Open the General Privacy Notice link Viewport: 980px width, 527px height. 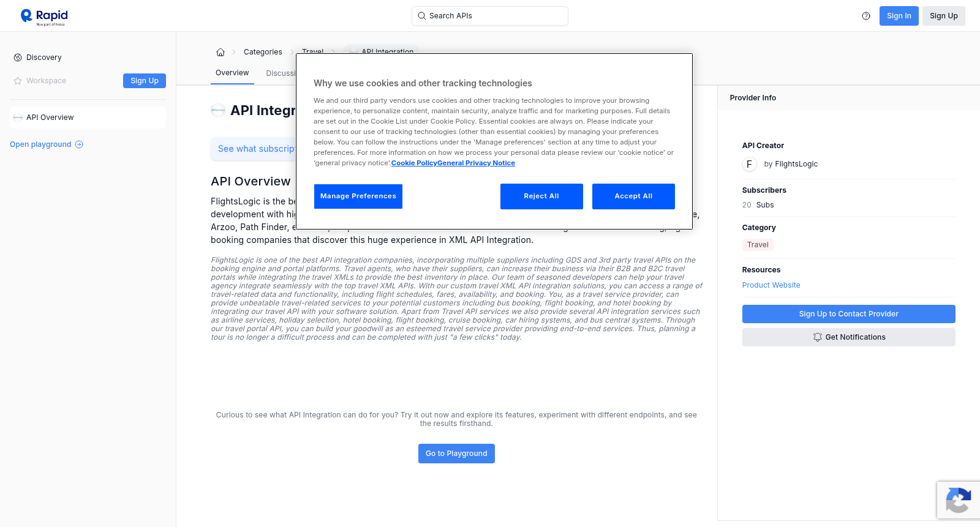(476, 163)
